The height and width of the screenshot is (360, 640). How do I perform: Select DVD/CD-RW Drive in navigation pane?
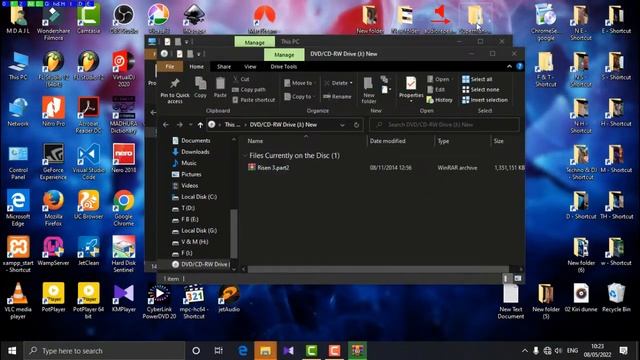200,264
